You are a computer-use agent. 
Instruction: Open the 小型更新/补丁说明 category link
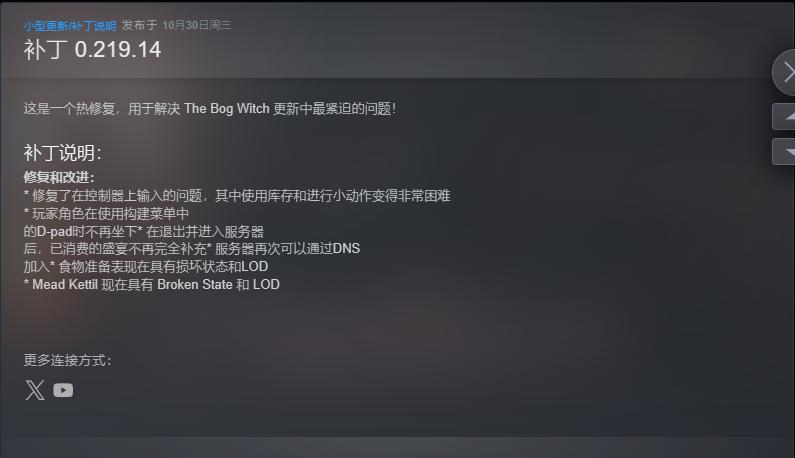tap(70, 25)
